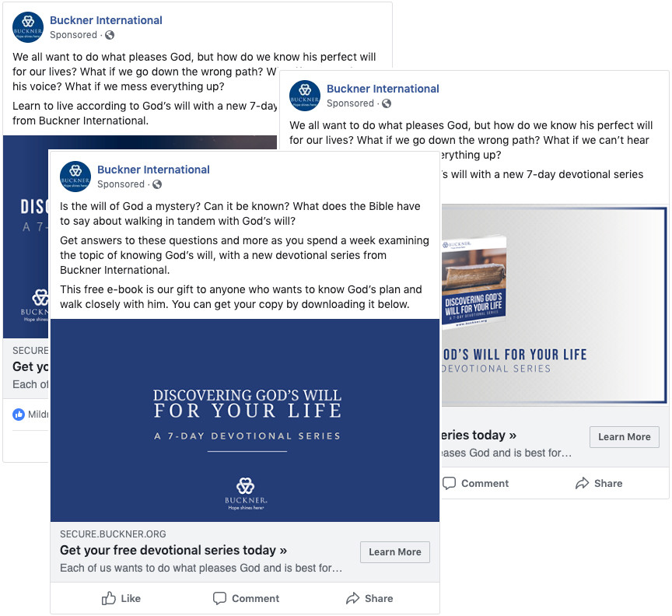The height and width of the screenshot is (616, 672).
Task: Click Share on the right-side ad
Action: click(599, 483)
